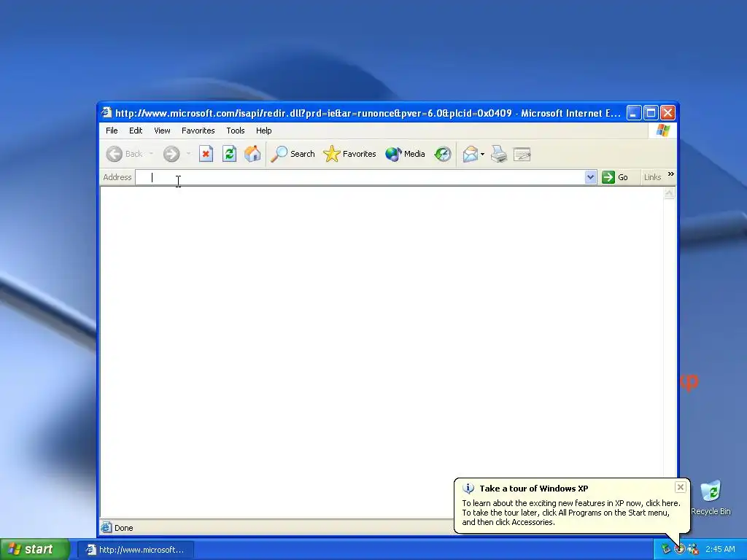Click the status bar Done page icon
The width and height of the screenshot is (747, 560).
click(x=107, y=528)
